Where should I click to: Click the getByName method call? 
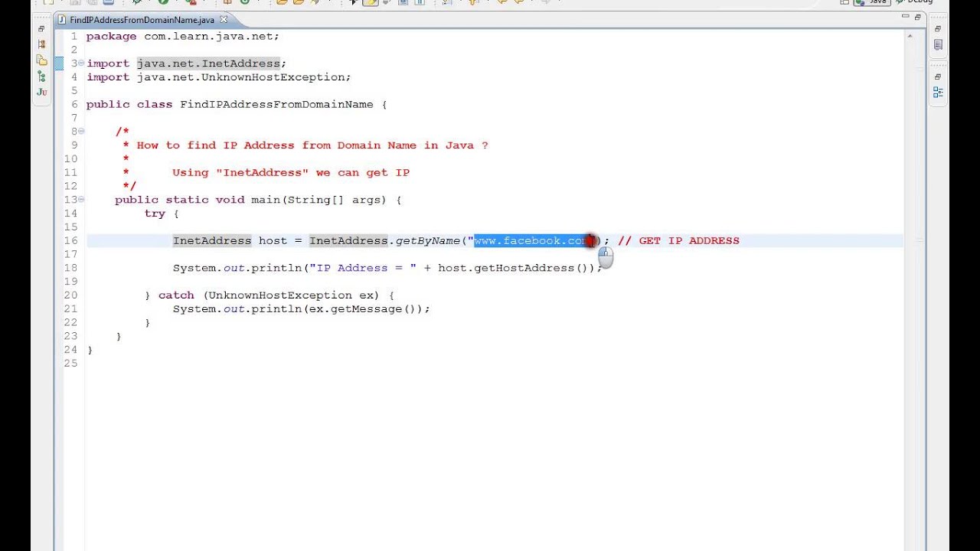point(427,241)
